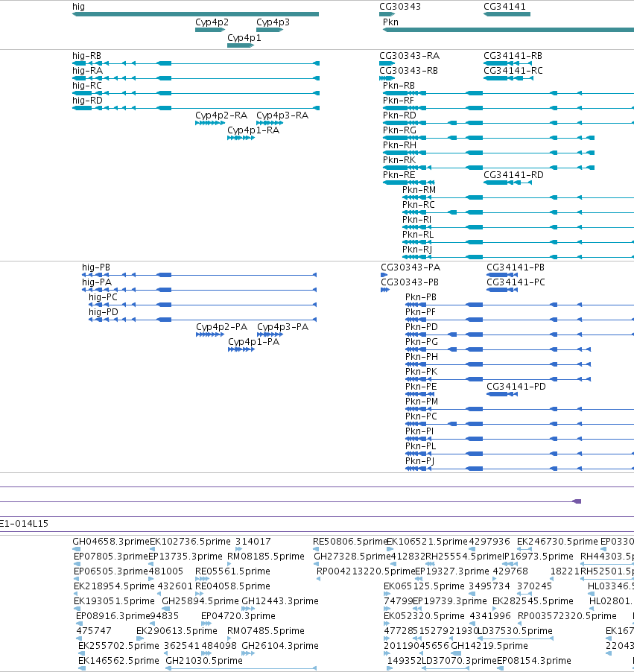Click the Cyp4p3 gene label
Viewport: 634px width, 672px height.
point(273,22)
